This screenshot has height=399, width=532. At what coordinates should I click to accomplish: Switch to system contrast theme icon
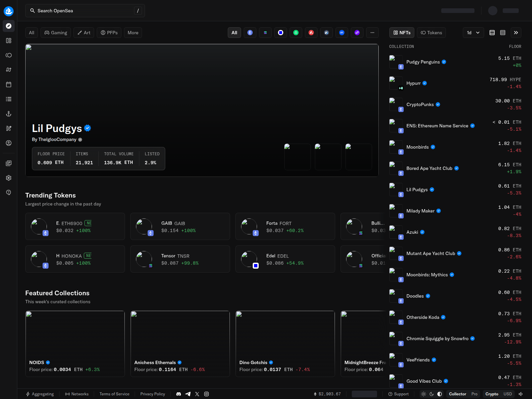pyautogui.click(x=440, y=394)
